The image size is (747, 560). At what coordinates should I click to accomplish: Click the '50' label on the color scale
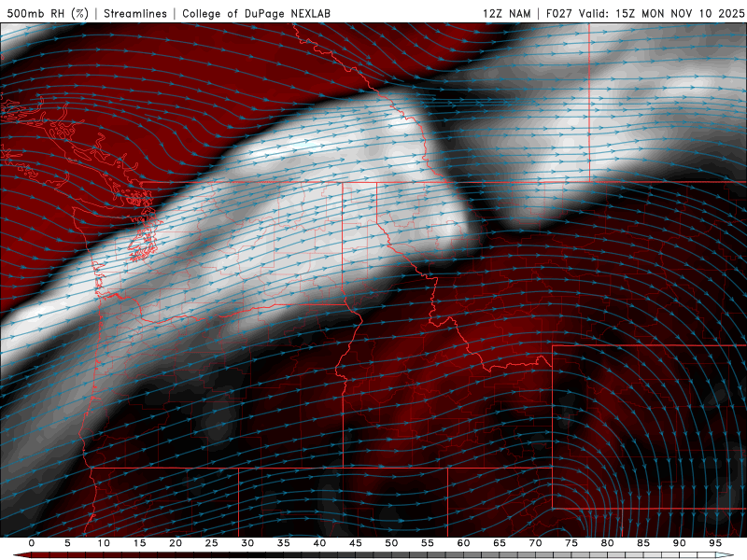pyautogui.click(x=391, y=543)
